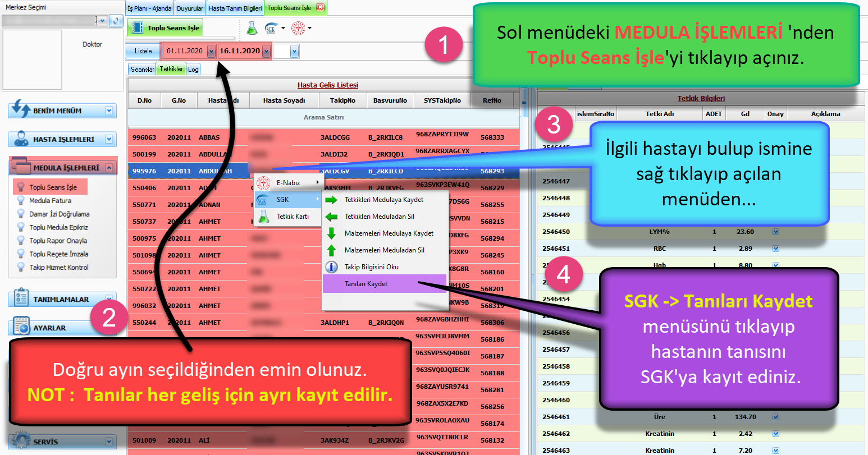Image resolution: width=868 pixels, height=455 pixels.
Task: Click the gear icon of SERVİS
Action: click(21, 440)
